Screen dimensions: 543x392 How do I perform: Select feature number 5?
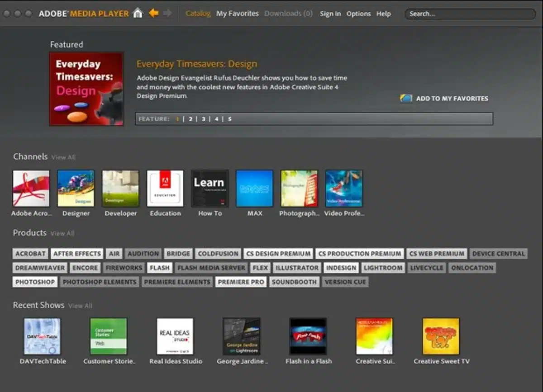point(230,119)
